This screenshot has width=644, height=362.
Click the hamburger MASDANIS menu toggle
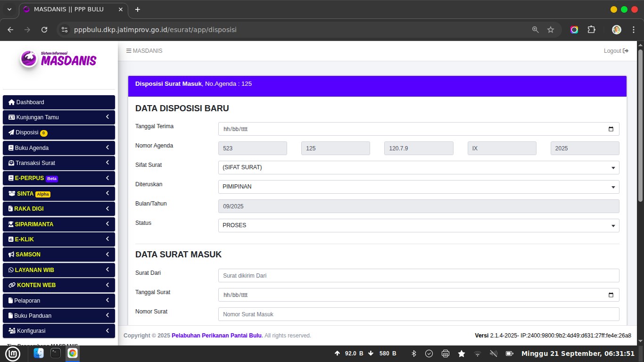144,51
